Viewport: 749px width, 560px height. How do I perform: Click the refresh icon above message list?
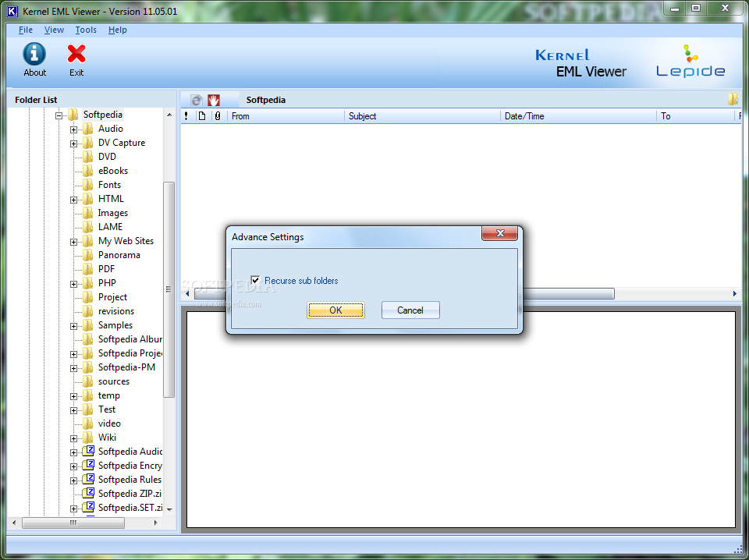197,100
